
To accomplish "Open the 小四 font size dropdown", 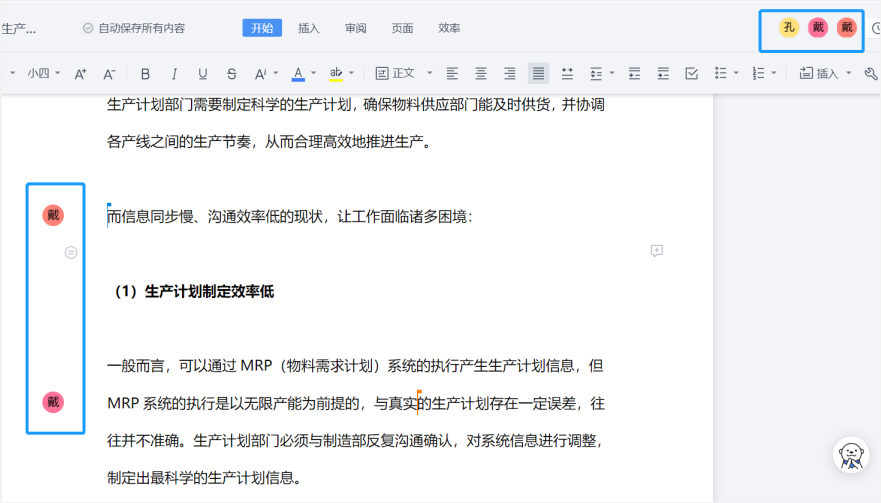I will click(x=44, y=73).
